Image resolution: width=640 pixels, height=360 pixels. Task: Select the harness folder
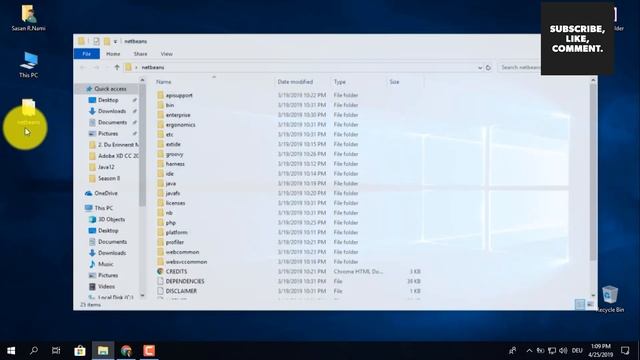tap(175, 164)
